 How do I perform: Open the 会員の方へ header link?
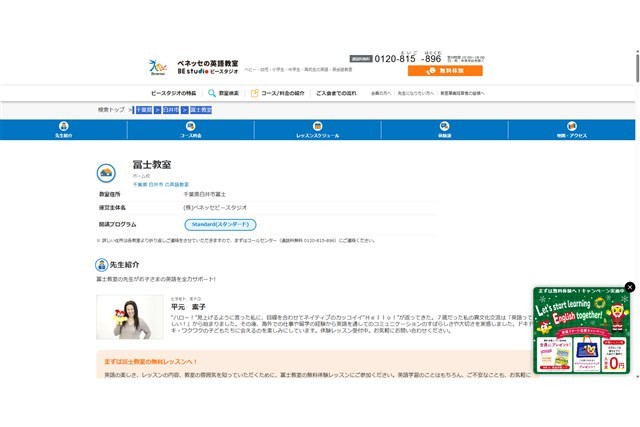point(380,93)
